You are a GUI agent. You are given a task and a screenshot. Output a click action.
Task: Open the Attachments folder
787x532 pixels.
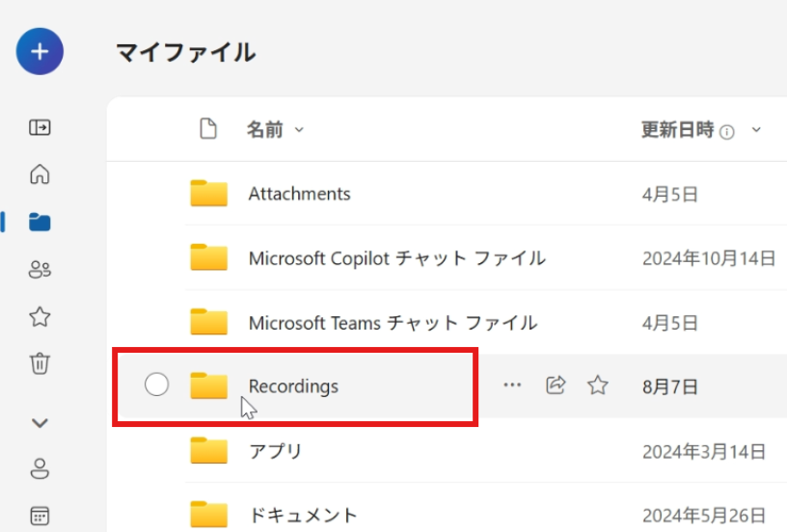(299, 194)
